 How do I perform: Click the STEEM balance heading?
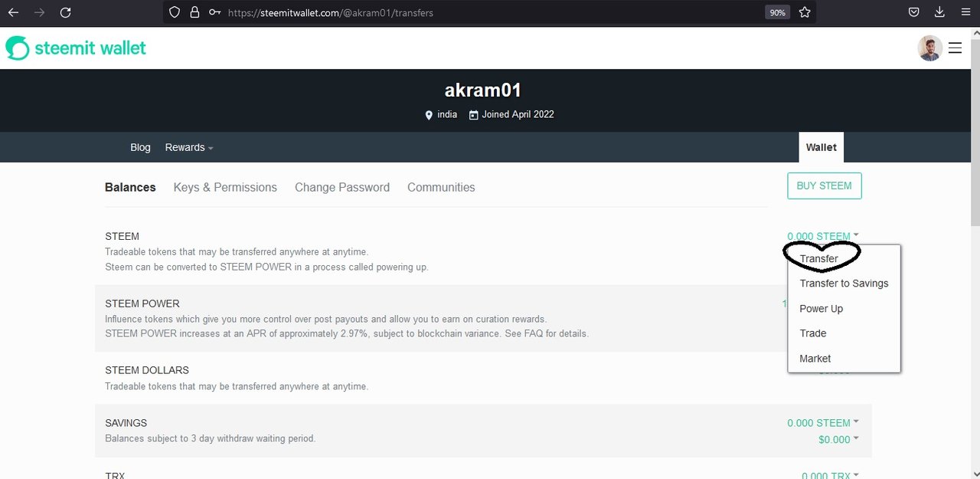click(x=122, y=236)
